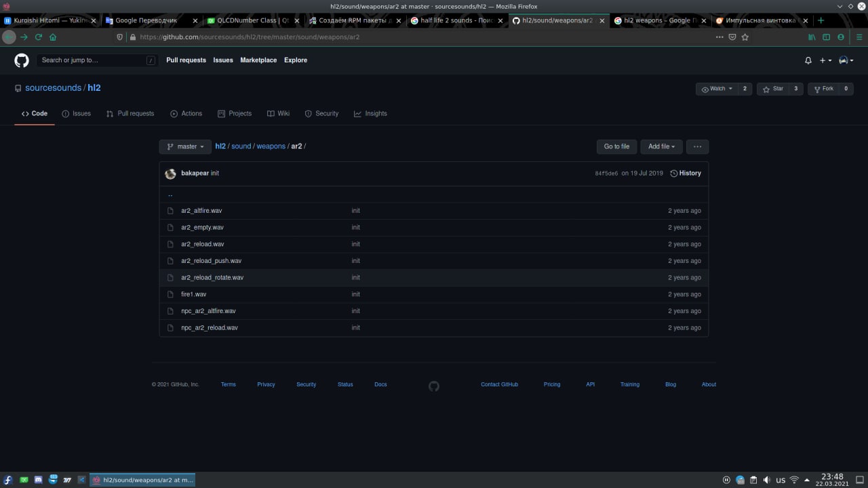Open Marketplace in top navigation
This screenshot has height=488, width=868.
pyautogui.click(x=258, y=60)
